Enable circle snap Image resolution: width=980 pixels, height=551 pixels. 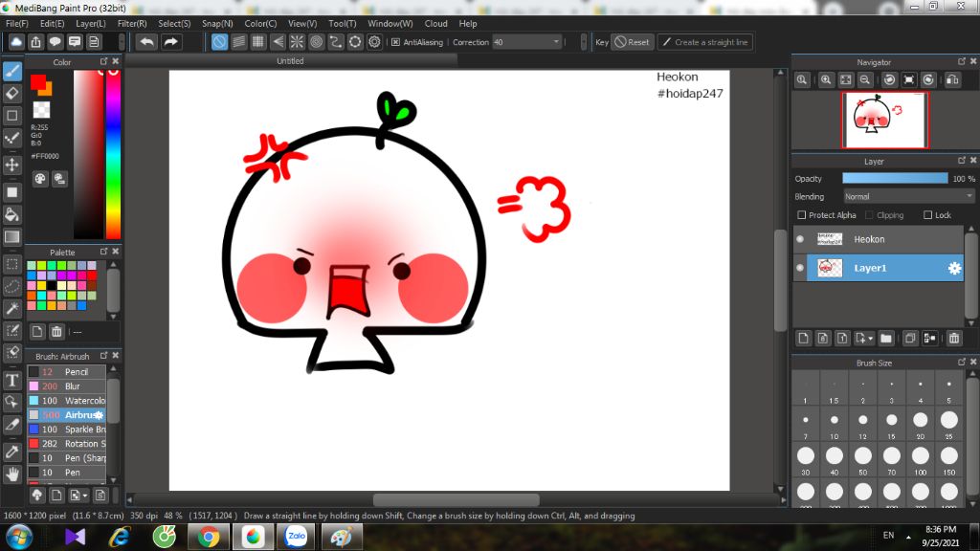(x=316, y=42)
